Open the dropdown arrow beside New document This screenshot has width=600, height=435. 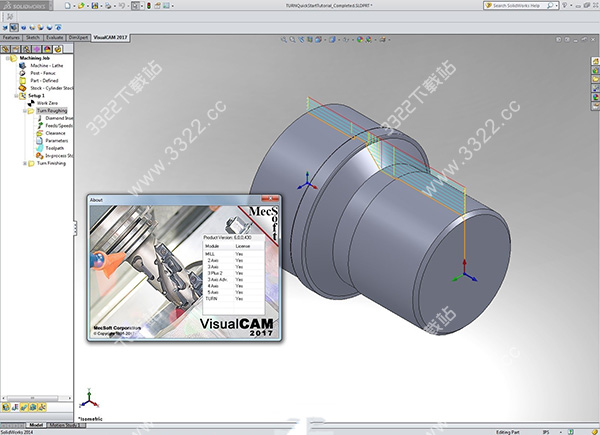tap(74, 6)
